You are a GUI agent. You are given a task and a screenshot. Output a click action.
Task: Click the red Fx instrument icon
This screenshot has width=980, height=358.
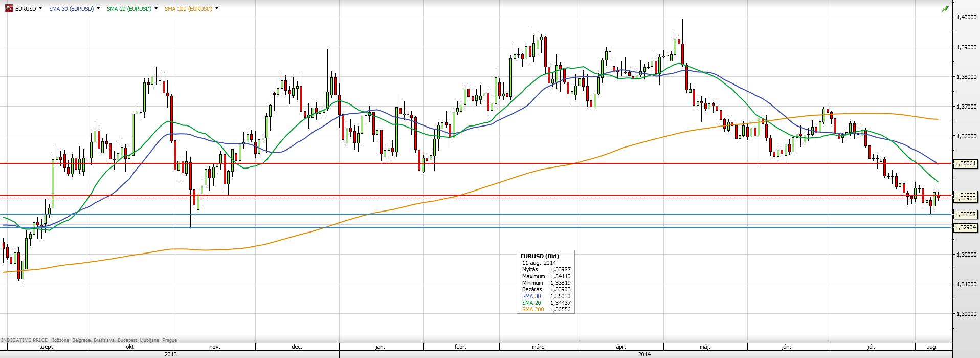9,9
